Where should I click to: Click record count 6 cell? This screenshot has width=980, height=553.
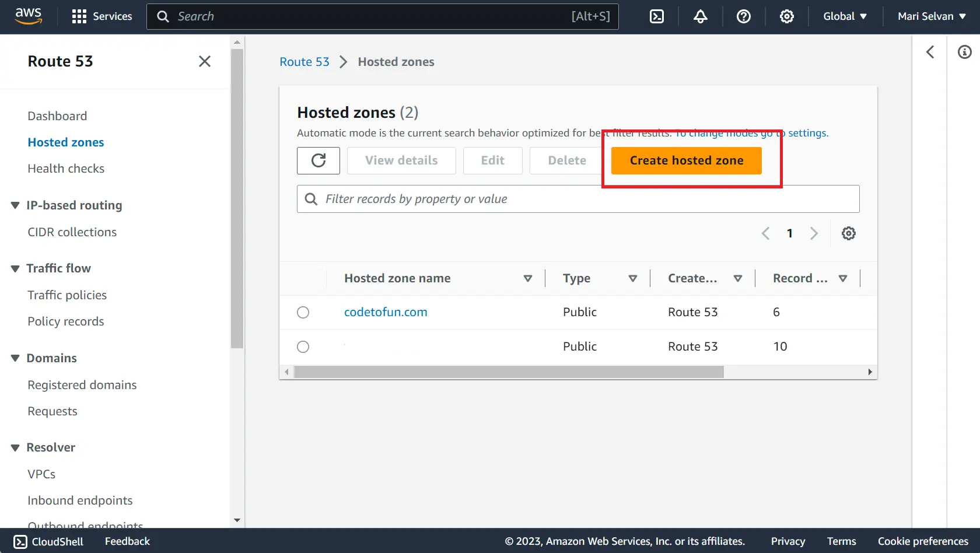tap(776, 312)
